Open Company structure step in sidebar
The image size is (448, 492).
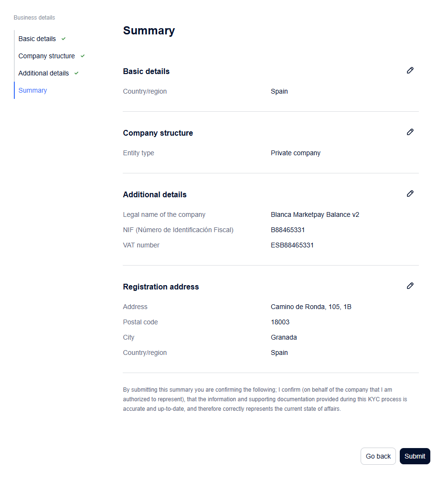coord(46,56)
